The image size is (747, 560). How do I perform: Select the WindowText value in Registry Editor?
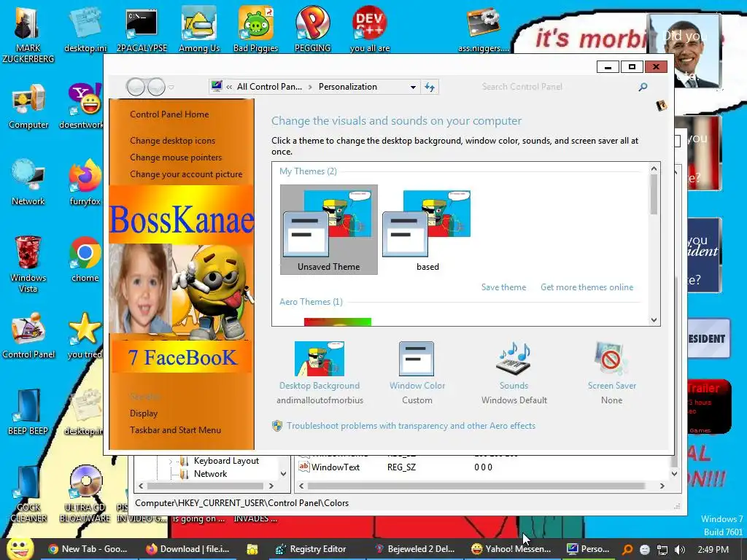pyautogui.click(x=336, y=467)
